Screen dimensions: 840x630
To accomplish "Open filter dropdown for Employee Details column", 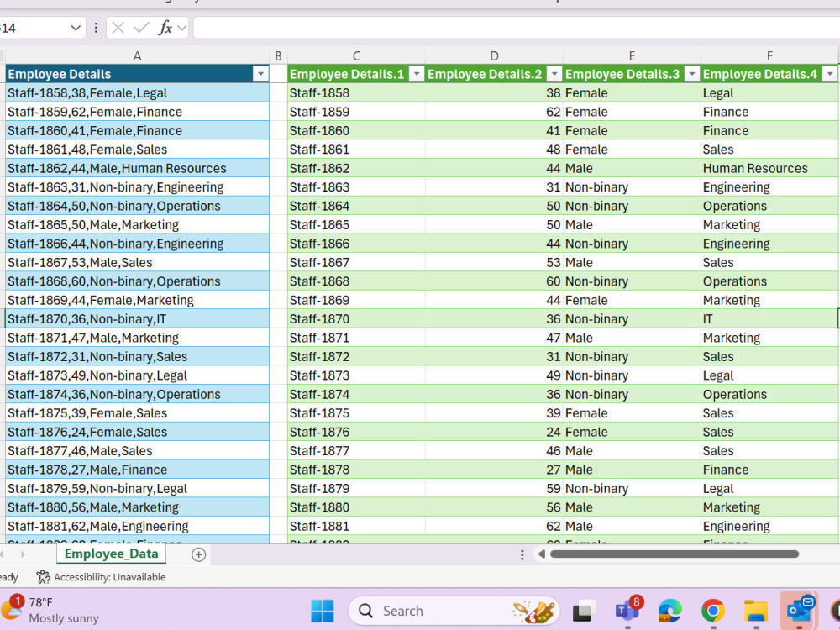I will tap(260, 74).
